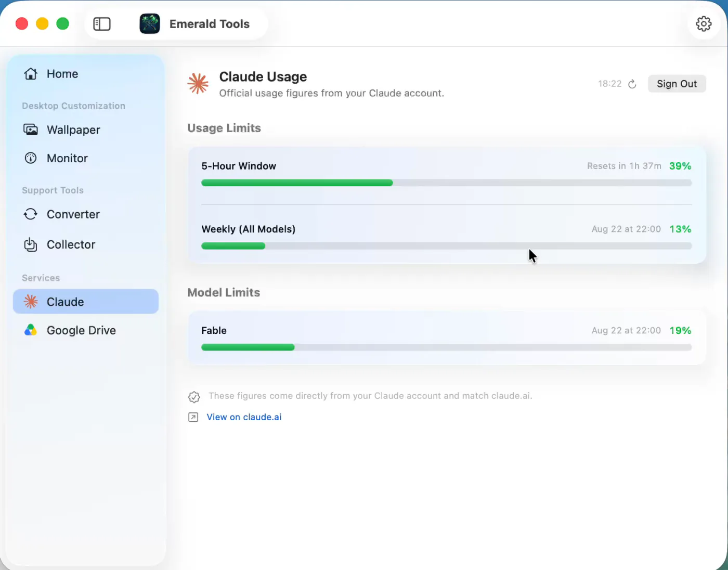Viewport: 728px width, 570px height.
Task: Click the Converter arrows icon
Action: [x=31, y=214]
